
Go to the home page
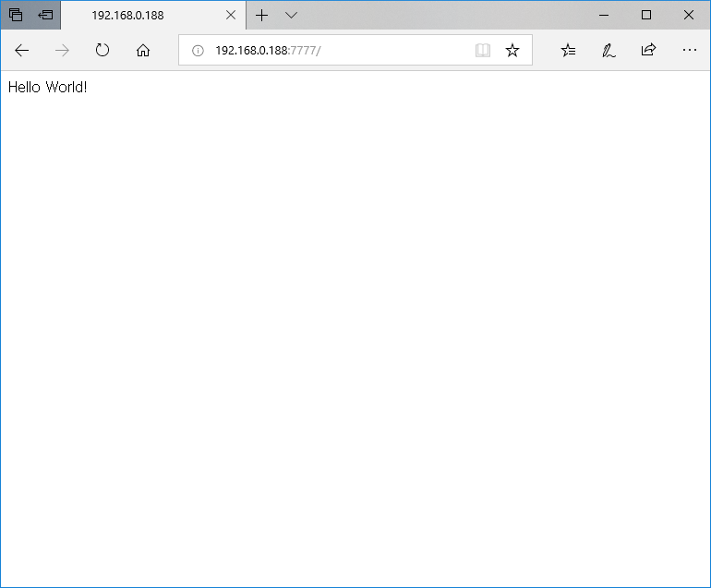coord(143,51)
